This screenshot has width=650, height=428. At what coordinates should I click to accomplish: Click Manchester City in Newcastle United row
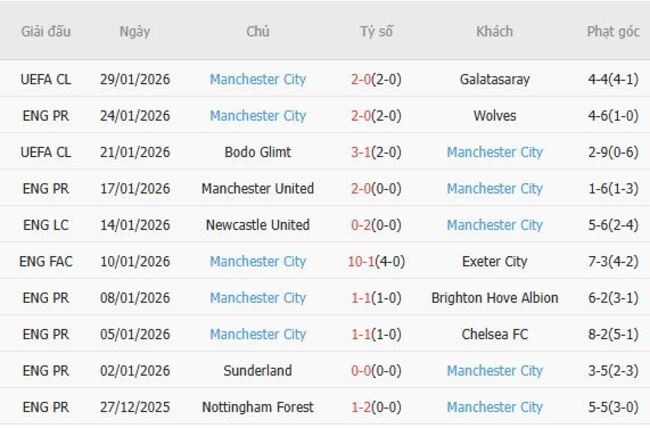pyautogui.click(x=494, y=225)
